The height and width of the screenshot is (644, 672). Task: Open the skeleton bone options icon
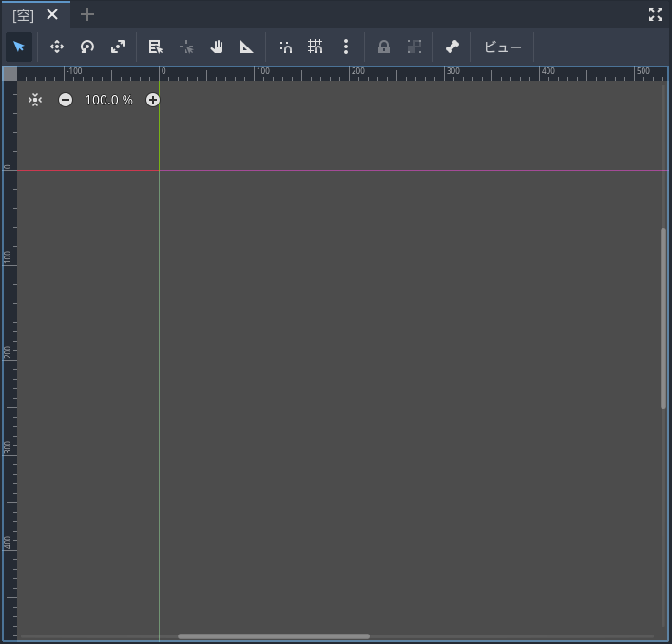click(452, 47)
